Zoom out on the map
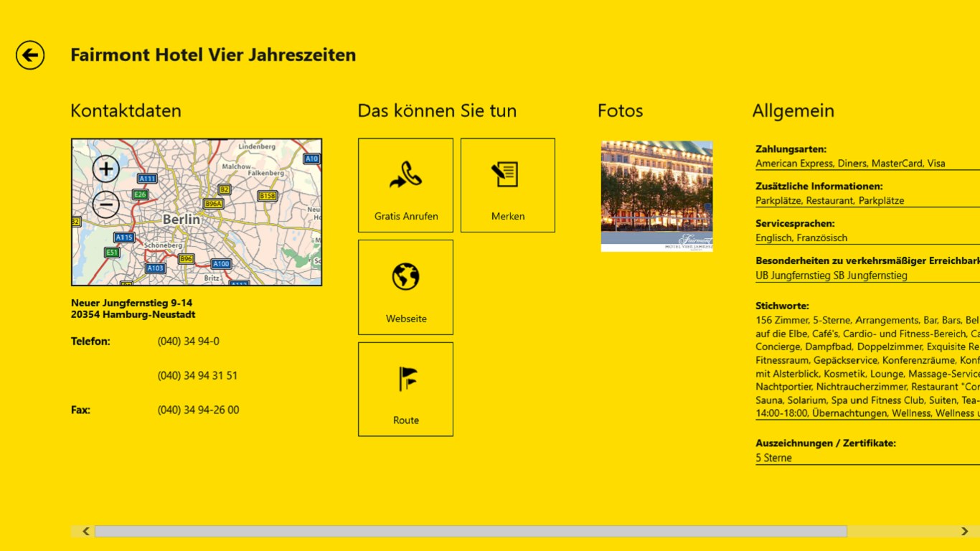Viewport: 980px width, 551px height. tap(106, 205)
